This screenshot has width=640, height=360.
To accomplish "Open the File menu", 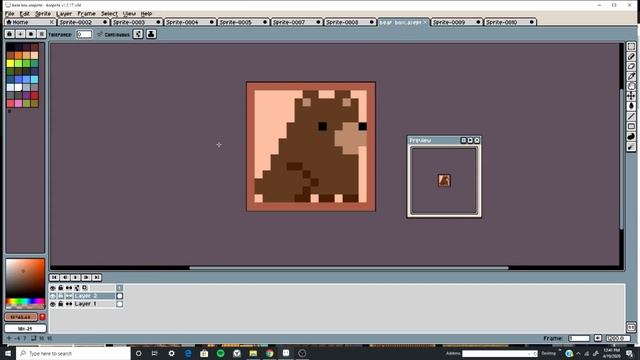I will tap(9, 13).
